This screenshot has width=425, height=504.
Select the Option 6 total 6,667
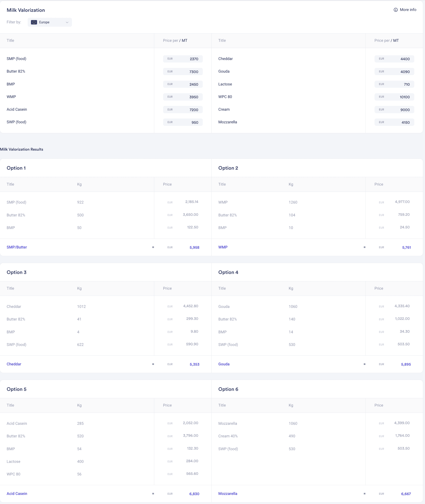pos(406,494)
